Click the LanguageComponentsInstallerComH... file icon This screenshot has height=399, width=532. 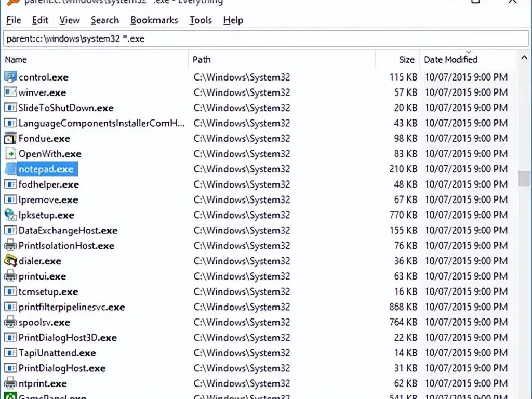coord(10,123)
